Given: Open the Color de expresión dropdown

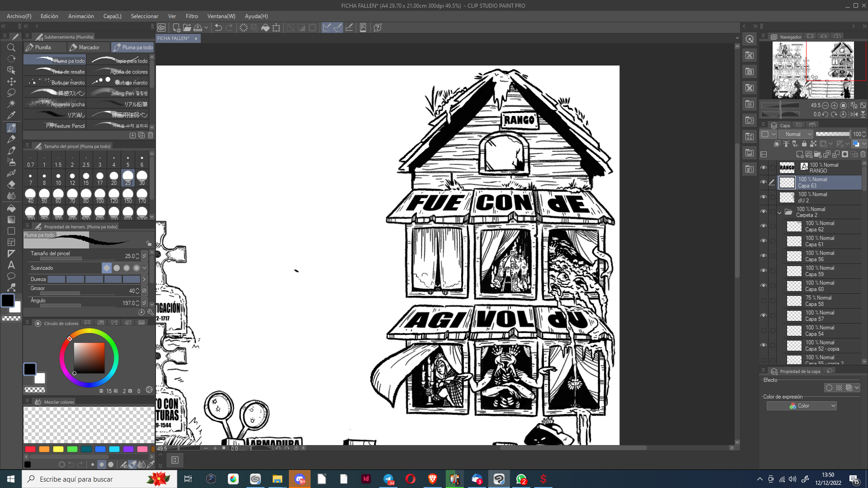Looking at the screenshot, I should coord(802,406).
